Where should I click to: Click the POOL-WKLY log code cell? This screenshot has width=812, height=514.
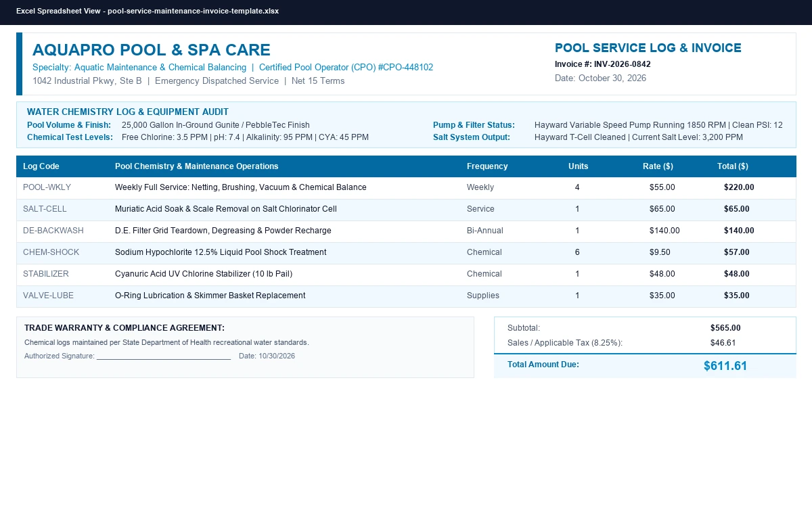click(47, 187)
